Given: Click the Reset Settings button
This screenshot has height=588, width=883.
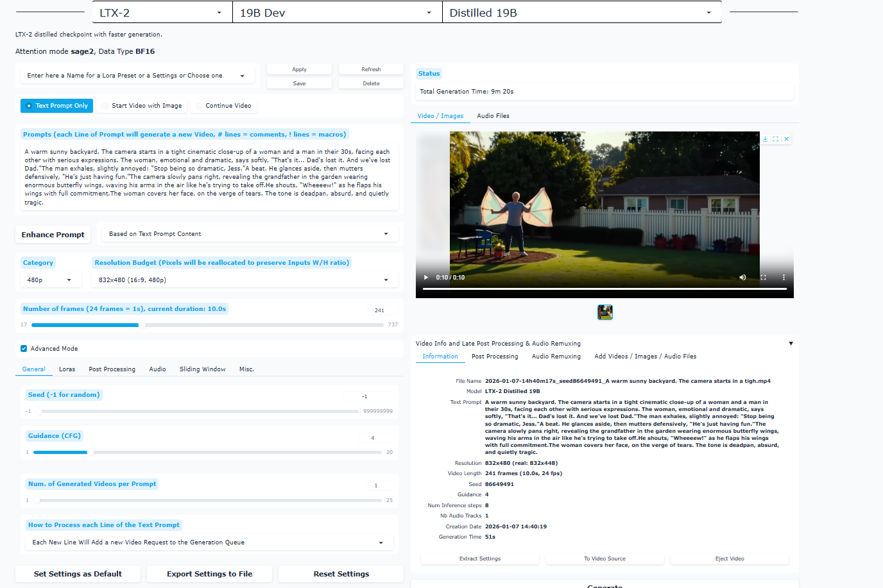Looking at the screenshot, I should pyautogui.click(x=341, y=574).
